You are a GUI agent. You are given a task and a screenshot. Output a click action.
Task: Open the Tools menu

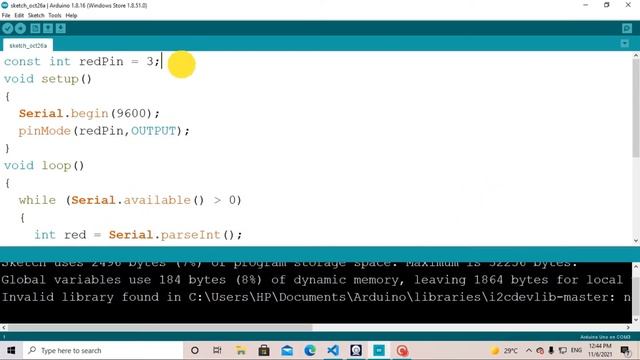(x=55, y=16)
